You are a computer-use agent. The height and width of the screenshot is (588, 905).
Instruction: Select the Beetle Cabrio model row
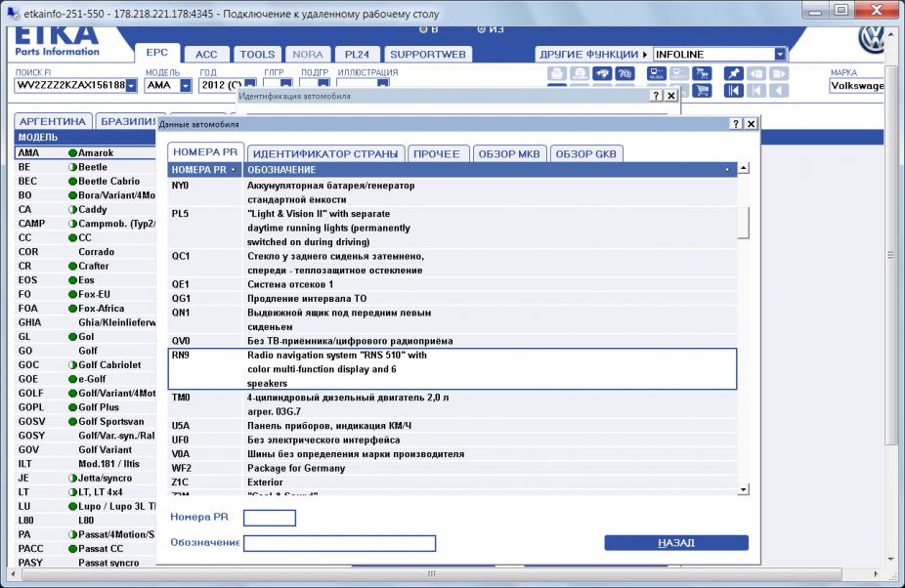[85, 182]
